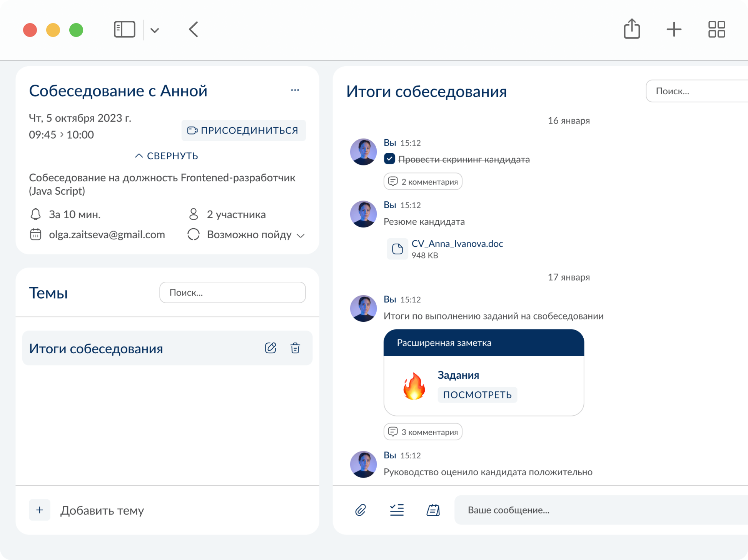Image resolution: width=748 pixels, height=560 pixels.
Task: Click the Руководство оценило кандидата положительно message
Action: click(x=488, y=472)
